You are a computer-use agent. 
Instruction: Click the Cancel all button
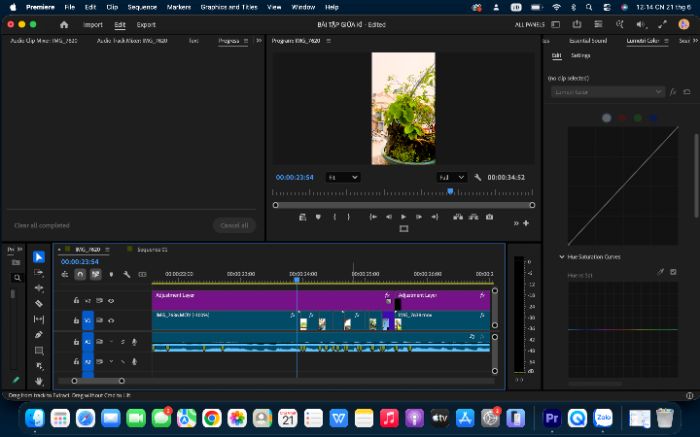[x=234, y=225]
